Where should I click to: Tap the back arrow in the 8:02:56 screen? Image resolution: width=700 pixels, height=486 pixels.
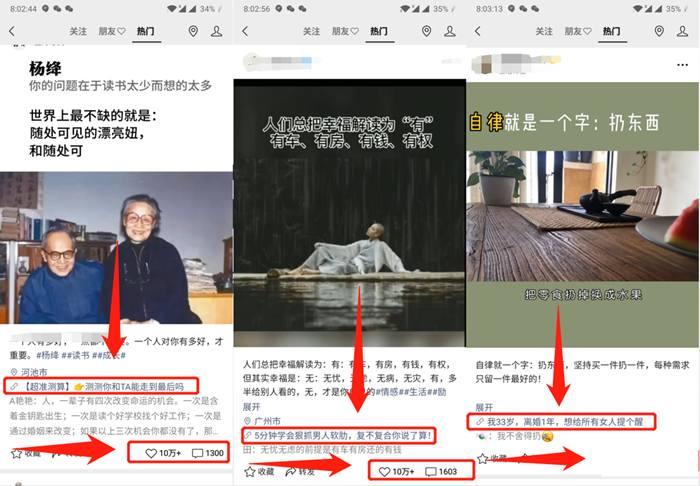245,31
